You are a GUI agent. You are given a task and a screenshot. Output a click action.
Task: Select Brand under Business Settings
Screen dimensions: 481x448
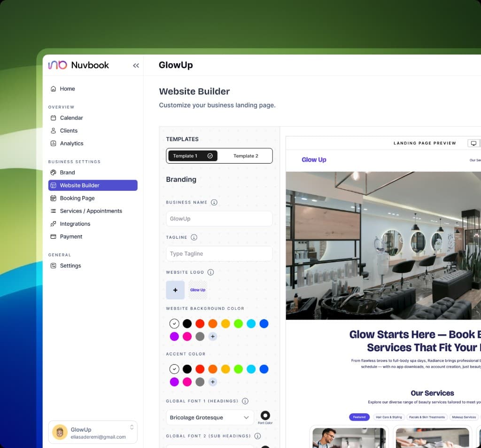[x=93, y=173]
